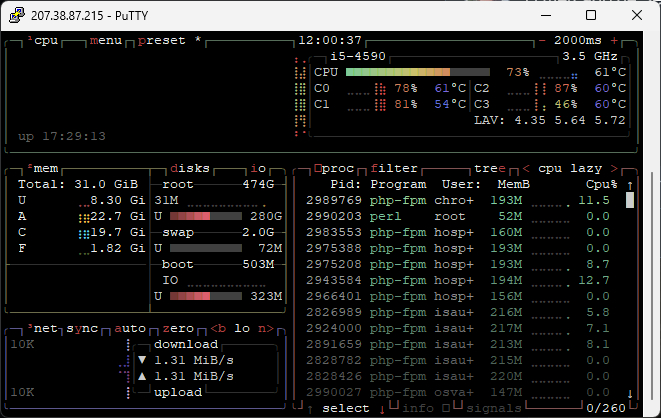The height and width of the screenshot is (418, 661).
Task: Decrease update interval with minus sign
Action: point(543,41)
